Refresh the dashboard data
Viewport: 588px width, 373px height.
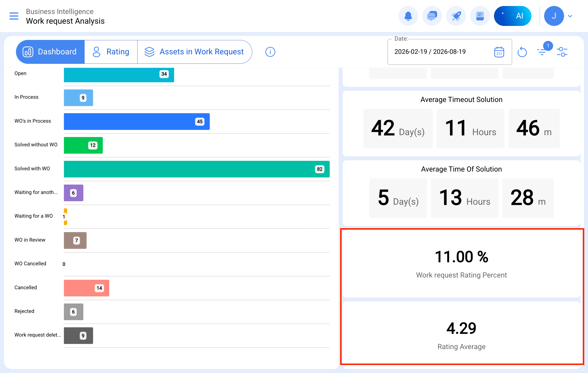click(x=522, y=52)
